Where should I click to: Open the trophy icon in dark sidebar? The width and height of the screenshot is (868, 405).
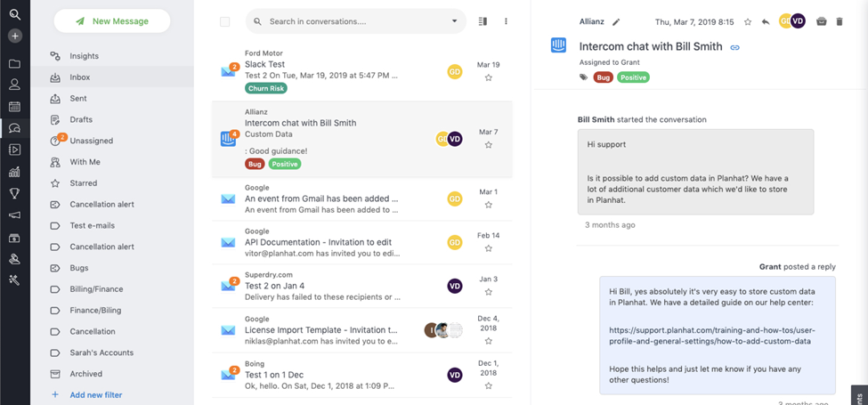click(15, 193)
